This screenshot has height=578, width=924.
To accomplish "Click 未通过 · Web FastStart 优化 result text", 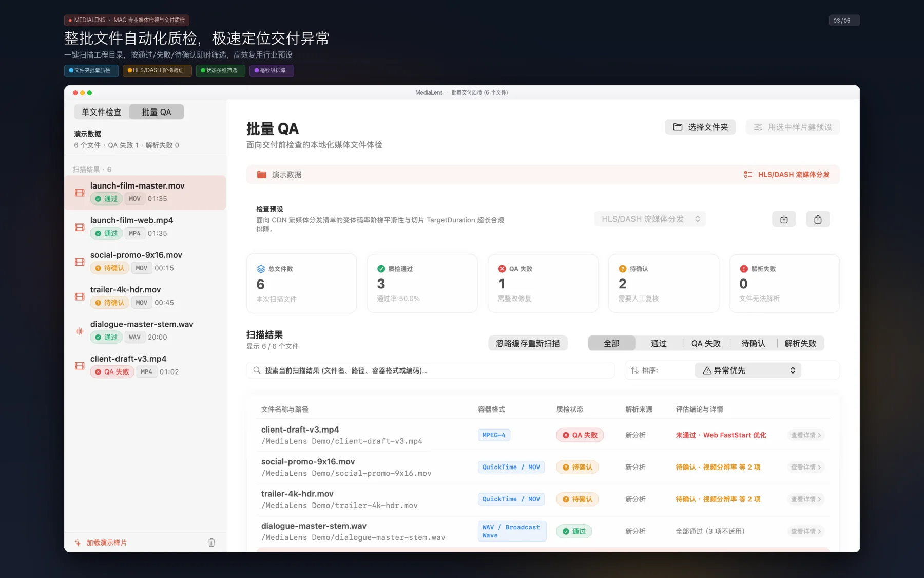I will [x=721, y=435].
